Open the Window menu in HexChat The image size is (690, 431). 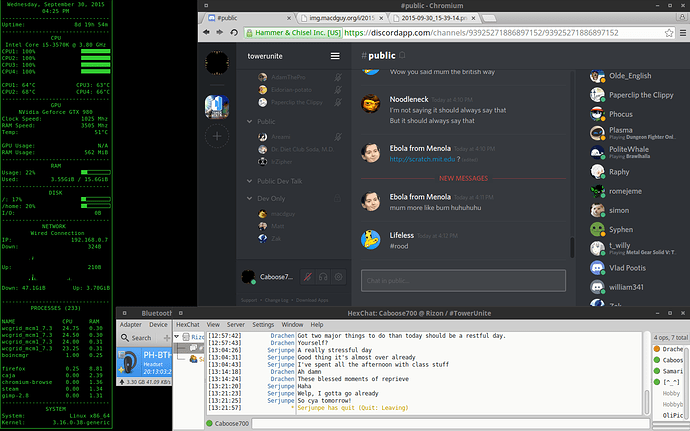pos(292,324)
